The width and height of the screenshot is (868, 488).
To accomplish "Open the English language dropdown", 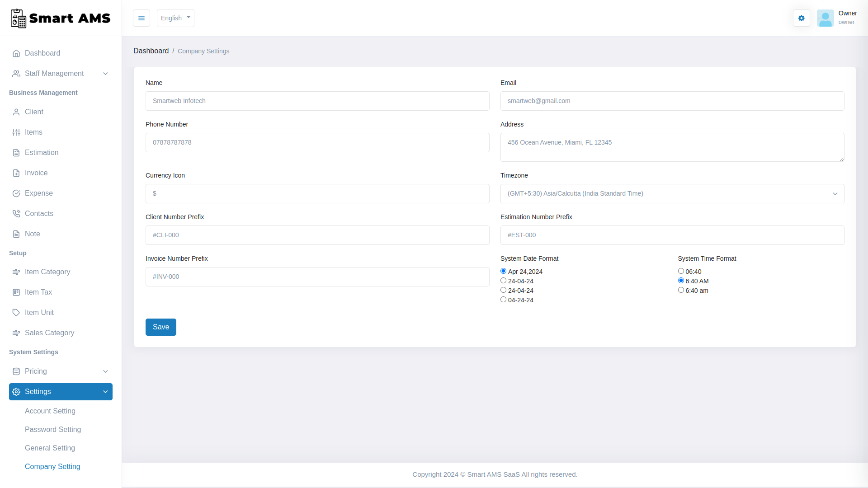I will pos(175,18).
